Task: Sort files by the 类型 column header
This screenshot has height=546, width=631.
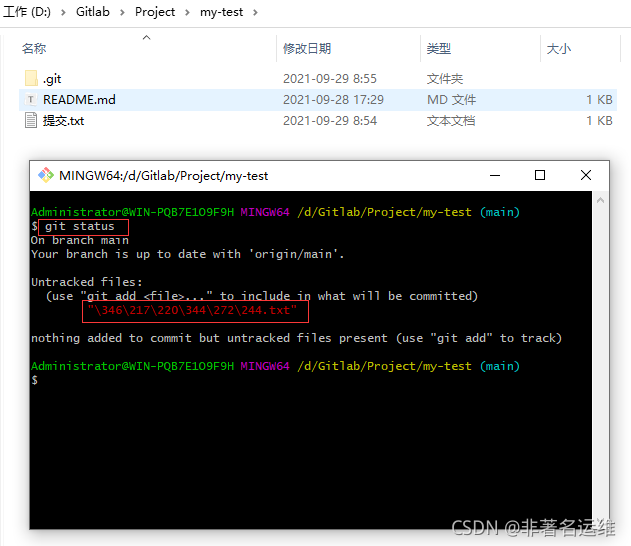Action: point(439,49)
